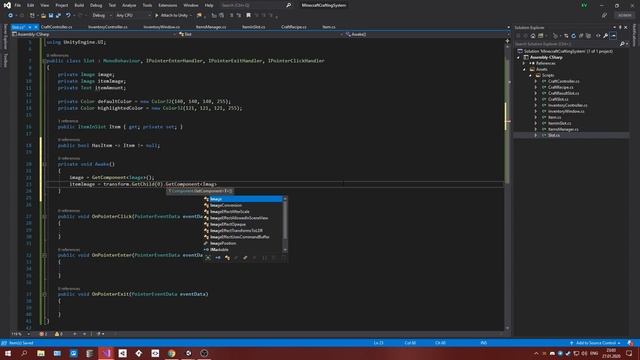Open the Windows Start menu
The height and width of the screenshot is (360, 640).
pos(8,353)
